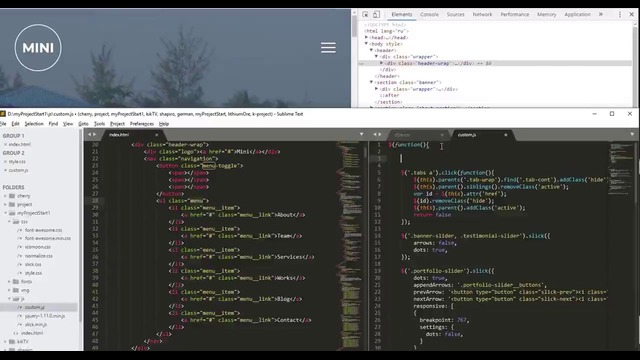Open the left pane tab list dropdown arrow
Image resolution: width=640 pixels, height=360 pixels.
(361, 134)
